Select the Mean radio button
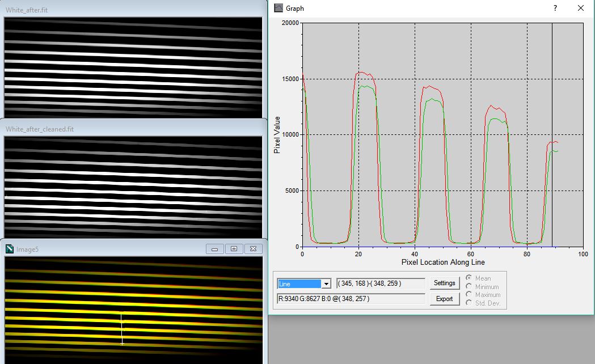Viewport: 595px width, 364px height. click(469, 278)
